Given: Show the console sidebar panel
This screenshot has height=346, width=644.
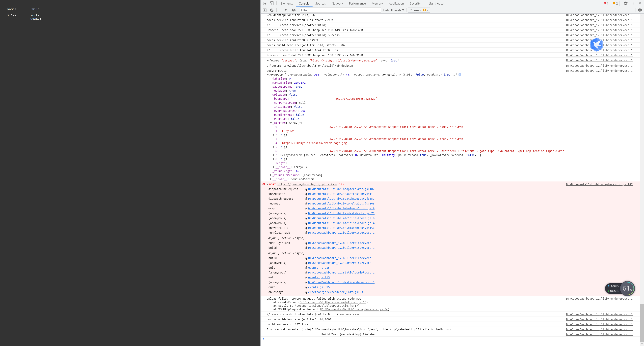Looking at the screenshot, I should 264,10.
